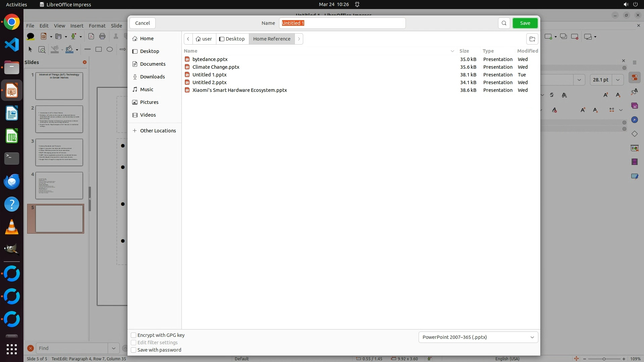644x362 pixels.
Task: Click the Name column sort arrow
Action: pos(452,51)
